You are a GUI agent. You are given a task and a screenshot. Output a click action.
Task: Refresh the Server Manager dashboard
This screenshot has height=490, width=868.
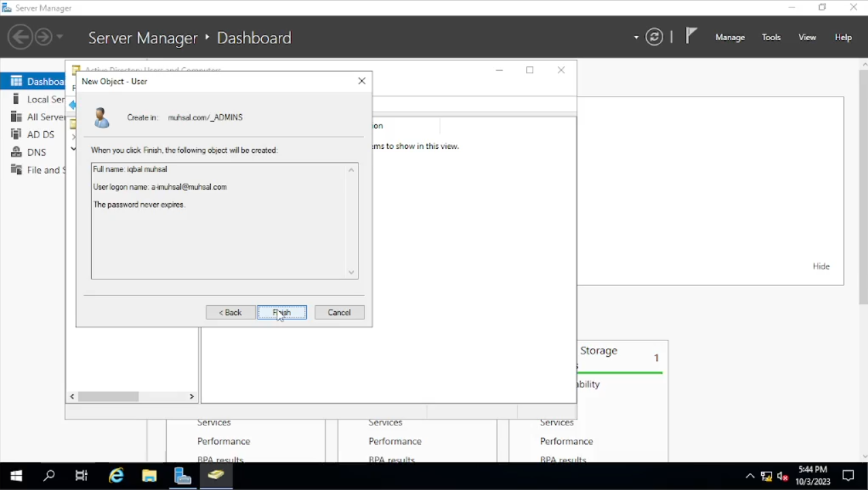pos(654,37)
